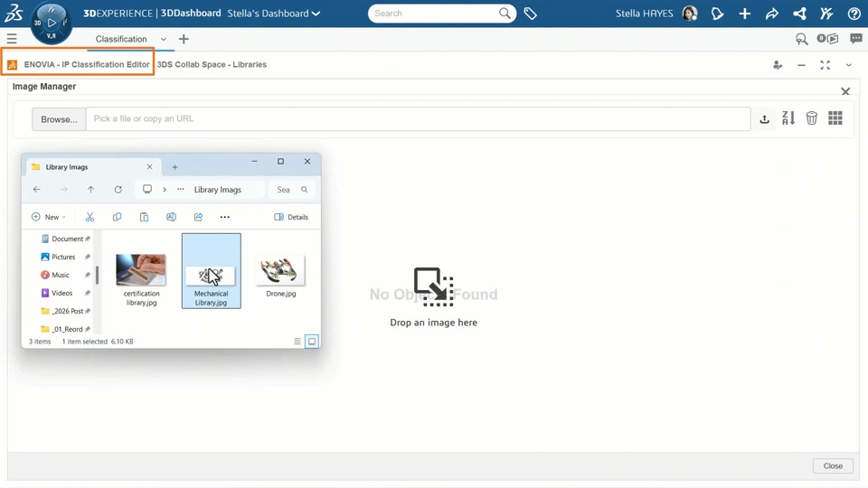Click the cut scissors icon in Explorer
The height and width of the screenshot is (488, 868).
click(x=90, y=217)
